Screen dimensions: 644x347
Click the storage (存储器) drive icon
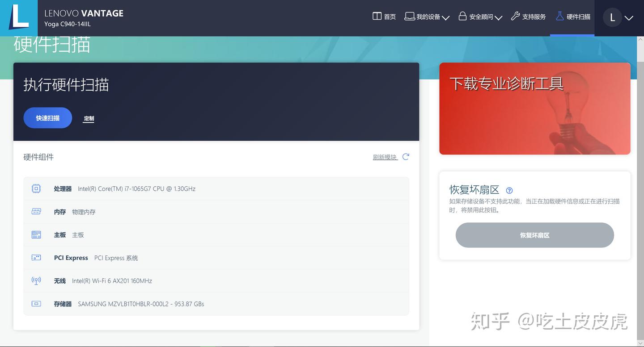[36, 304]
